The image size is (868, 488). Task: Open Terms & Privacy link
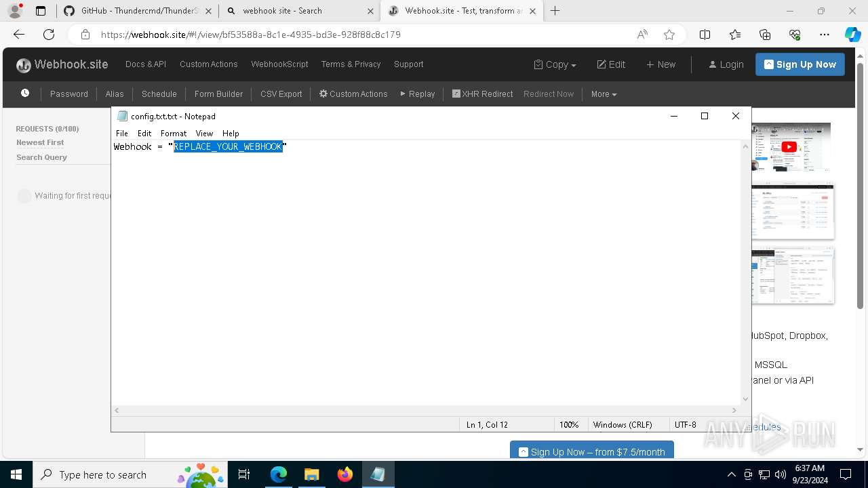(351, 64)
